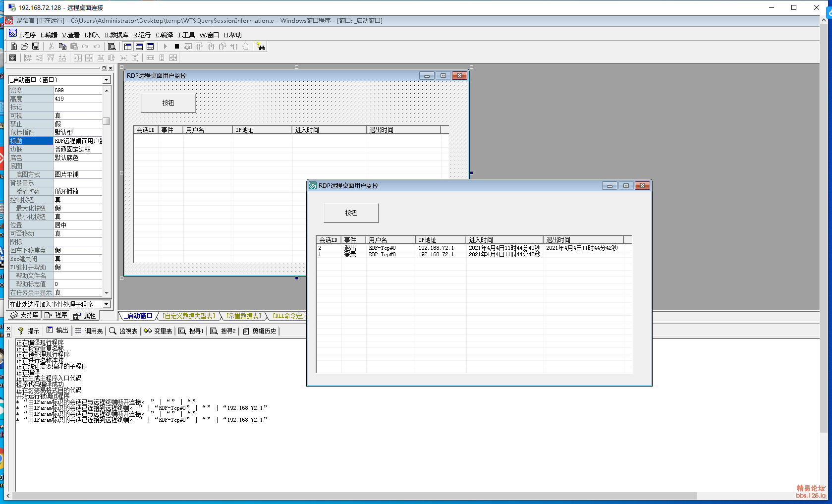Image resolution: width=832 pixels, height=504 pixels.
Task: Select the 监视表 output tab
Action: pyautogui.click(x=123, y=331)
